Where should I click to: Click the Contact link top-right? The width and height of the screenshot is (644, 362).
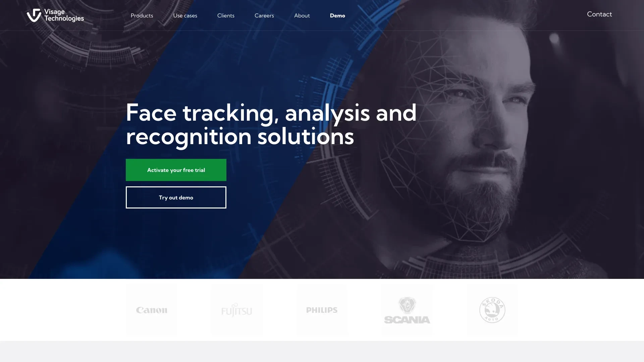click(599, 14)
